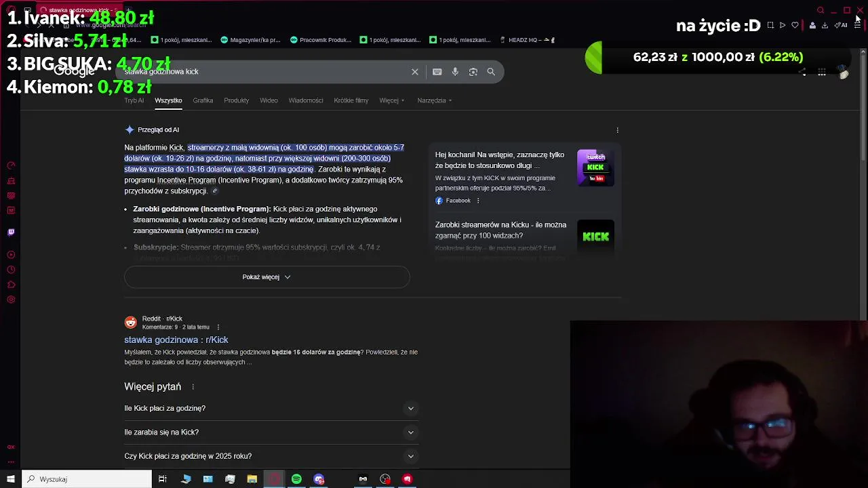
Task: Click the 'Przegląd od AI' heading
Action: click(x=158, y=129)
